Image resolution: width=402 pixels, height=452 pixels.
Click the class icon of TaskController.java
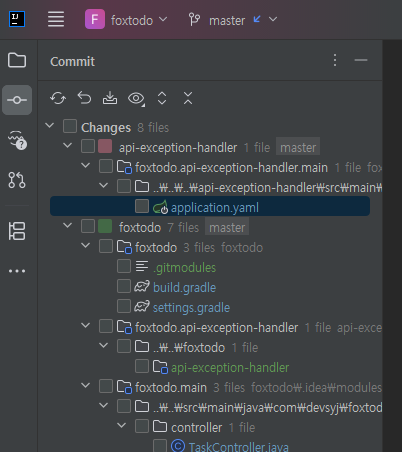[x=178, y=445]
